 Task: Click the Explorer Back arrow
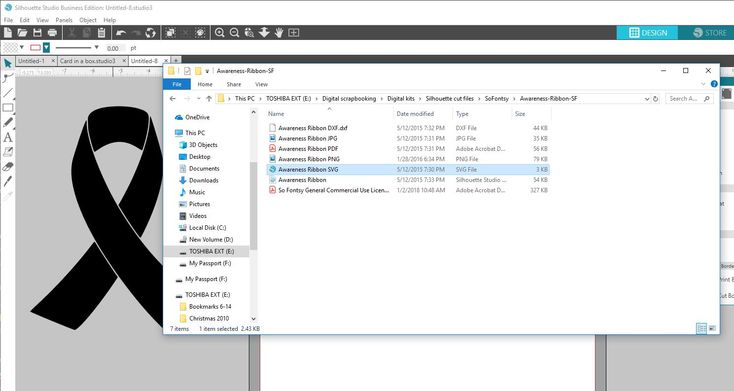tap(173, 99)
